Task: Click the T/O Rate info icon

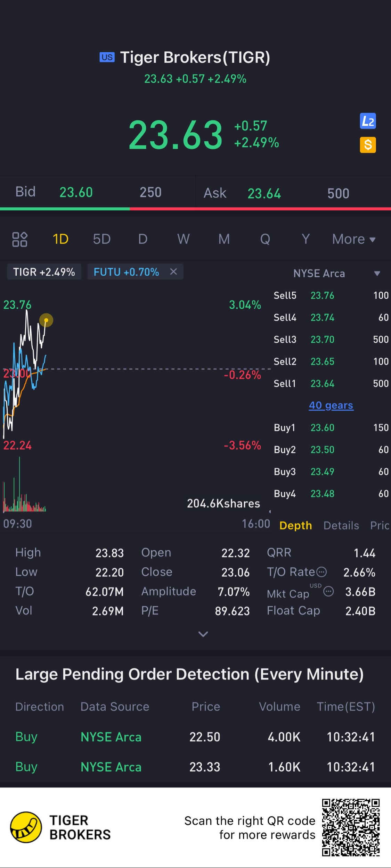Action: tap(321, 571)
